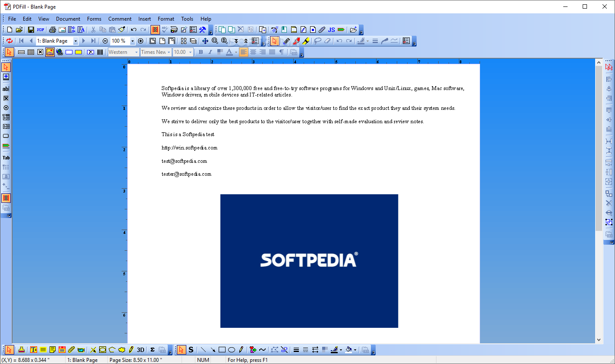
Task: Click the blue PDF export icon
Action: point(41,30)
